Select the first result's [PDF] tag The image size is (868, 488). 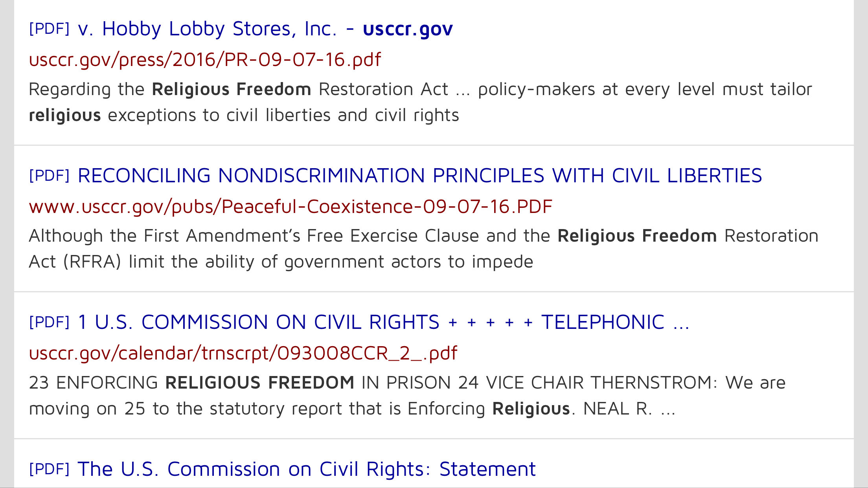pos(49,29)
